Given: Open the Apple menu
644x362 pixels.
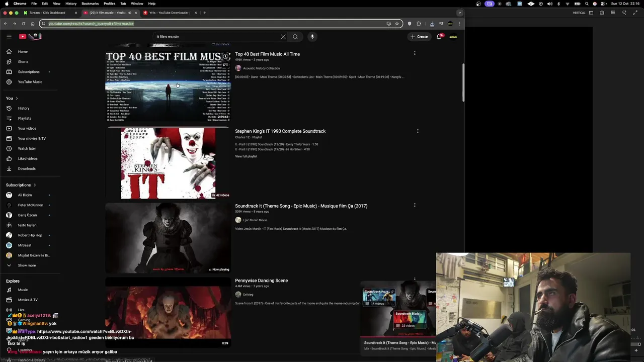Looking at the screenshot, I should [7, 4].
